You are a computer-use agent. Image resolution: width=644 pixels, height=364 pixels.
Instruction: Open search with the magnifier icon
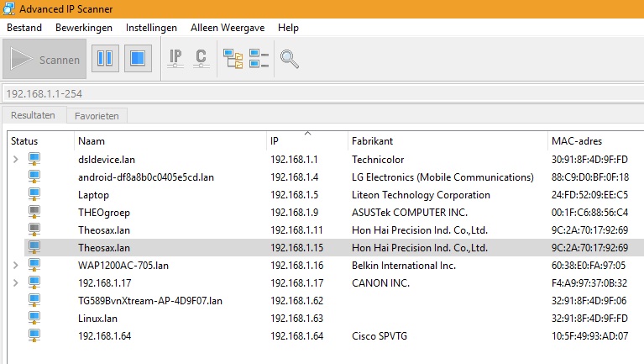coord(289,59)
